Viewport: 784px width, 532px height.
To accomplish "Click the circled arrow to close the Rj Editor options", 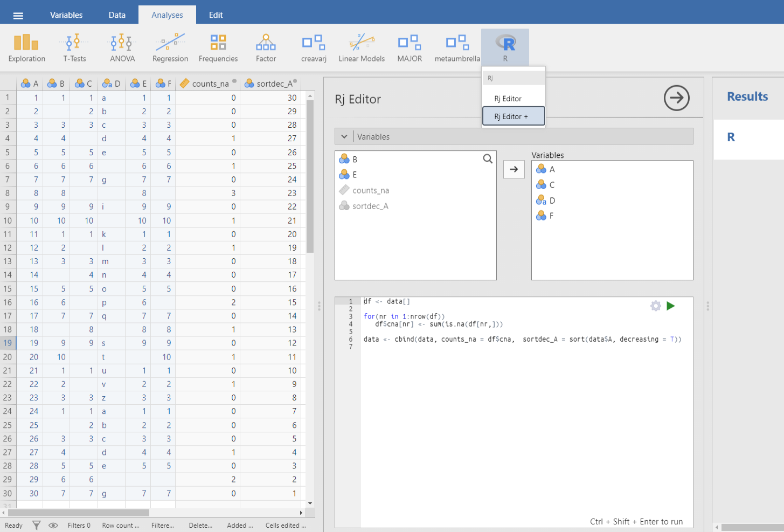I will point(676,98).
